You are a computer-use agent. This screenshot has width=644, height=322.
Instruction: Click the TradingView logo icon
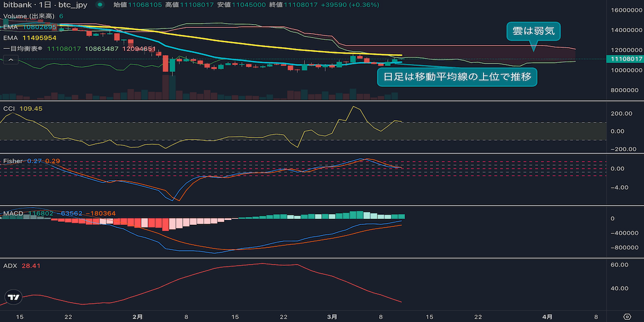(13, 297)
